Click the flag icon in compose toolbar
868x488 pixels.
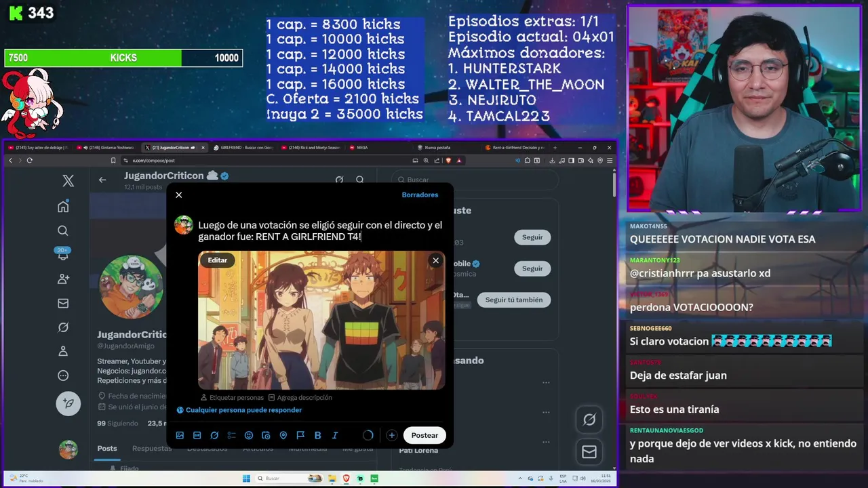(x=300, y=435)
